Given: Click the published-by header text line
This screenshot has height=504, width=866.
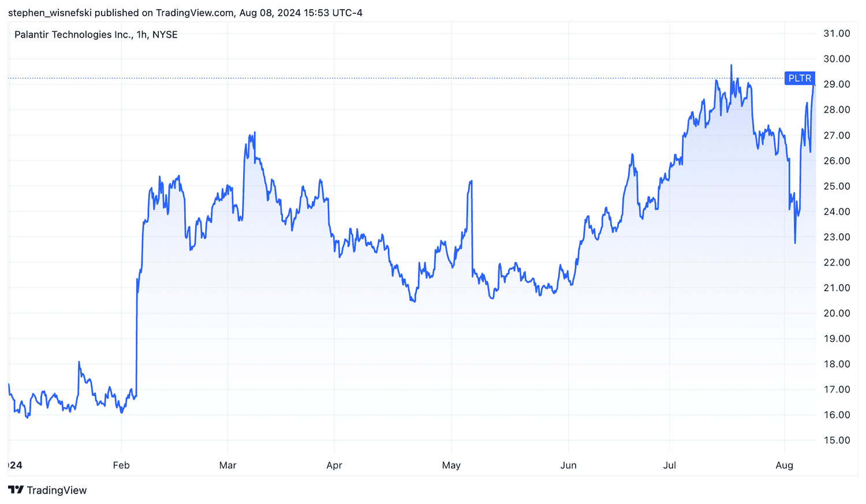Looking at the screenshot, I should 185,13.
